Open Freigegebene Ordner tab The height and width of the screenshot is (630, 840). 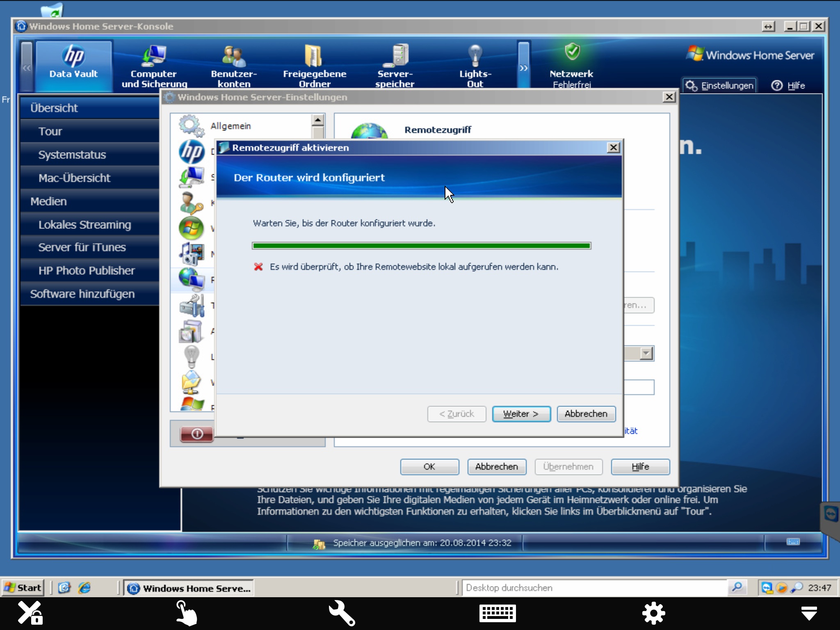click(314, 66)
